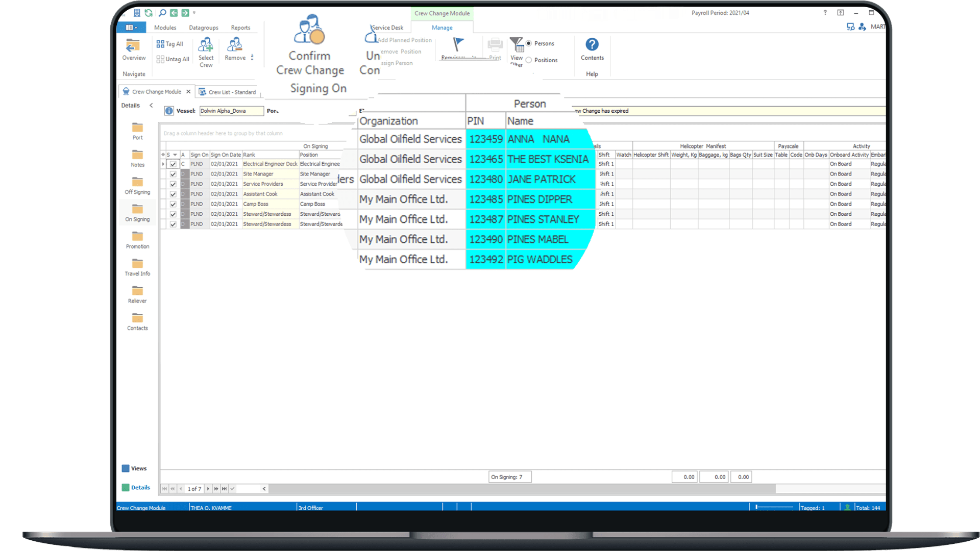Viewport: 980px width, 551px height.
Task: Click the Tag All button
Action: pos(170,44)
